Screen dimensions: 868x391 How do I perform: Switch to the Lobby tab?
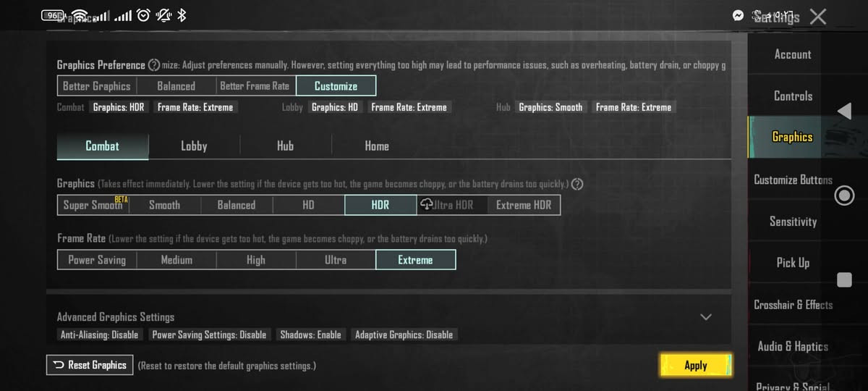tap(194, 146)
